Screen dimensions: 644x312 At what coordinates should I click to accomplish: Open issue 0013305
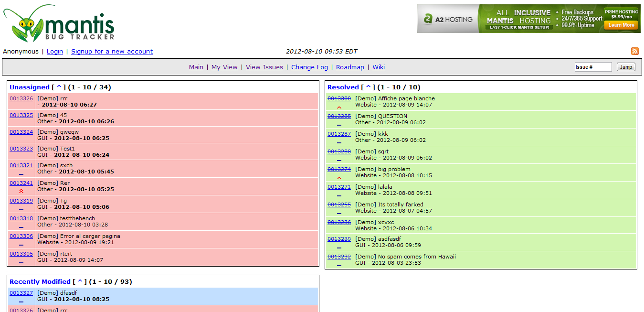[x=21, y=254]
